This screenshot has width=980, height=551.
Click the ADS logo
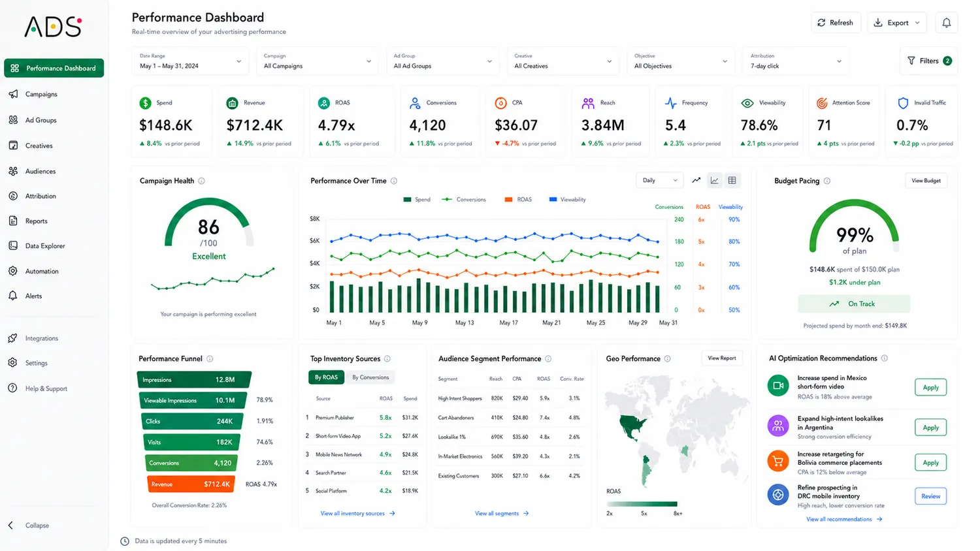pos(53,27)
